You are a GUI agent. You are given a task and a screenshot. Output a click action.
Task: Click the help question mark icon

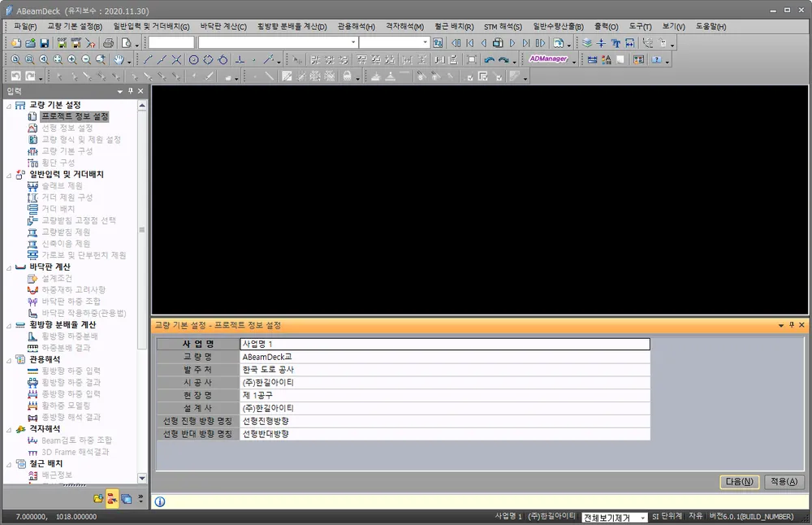point(656,59)
